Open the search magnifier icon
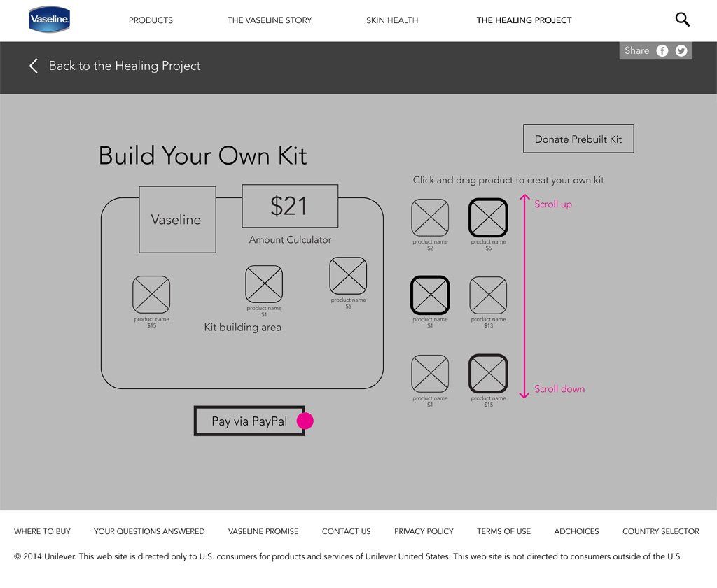The image size is (717, 588). 682,19
